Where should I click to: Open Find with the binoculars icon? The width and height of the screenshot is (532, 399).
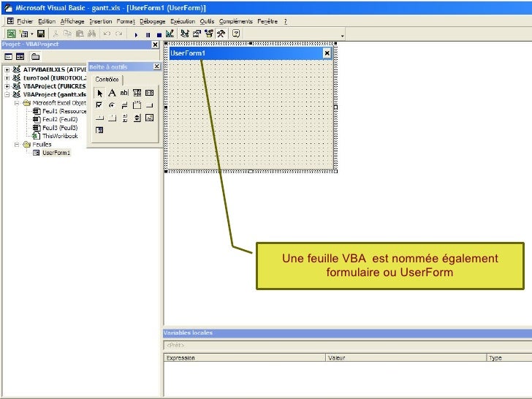[x=91, y=34]
